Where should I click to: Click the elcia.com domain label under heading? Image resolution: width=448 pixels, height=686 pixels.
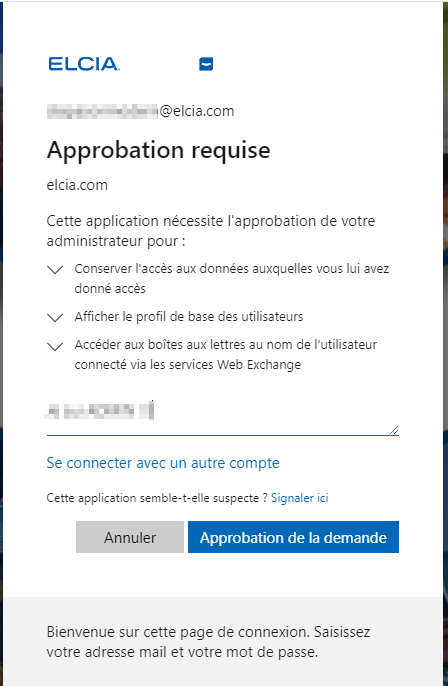pyautogui.click(x=77, y=185)
